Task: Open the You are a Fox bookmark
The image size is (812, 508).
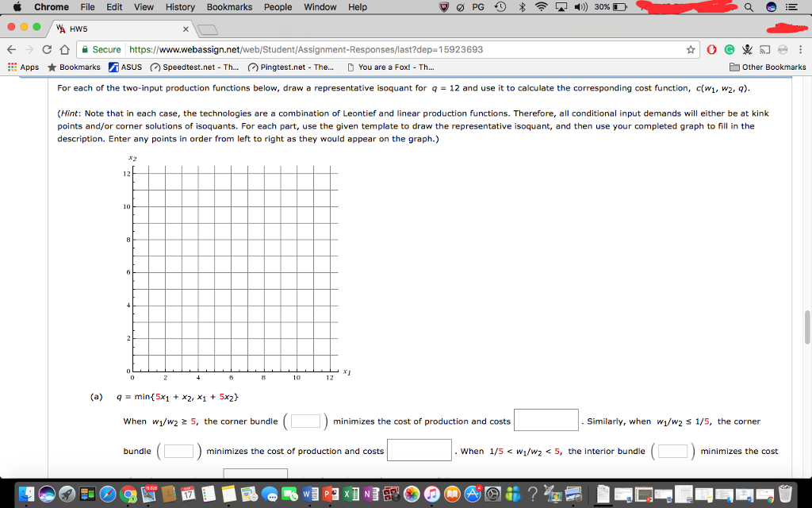Action: point(390,67)
